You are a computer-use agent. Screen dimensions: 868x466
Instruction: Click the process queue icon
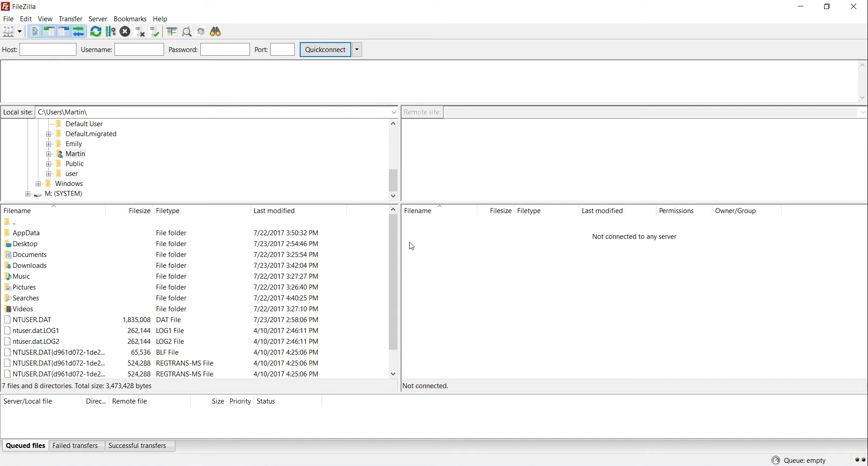click(x=111, y=32)
